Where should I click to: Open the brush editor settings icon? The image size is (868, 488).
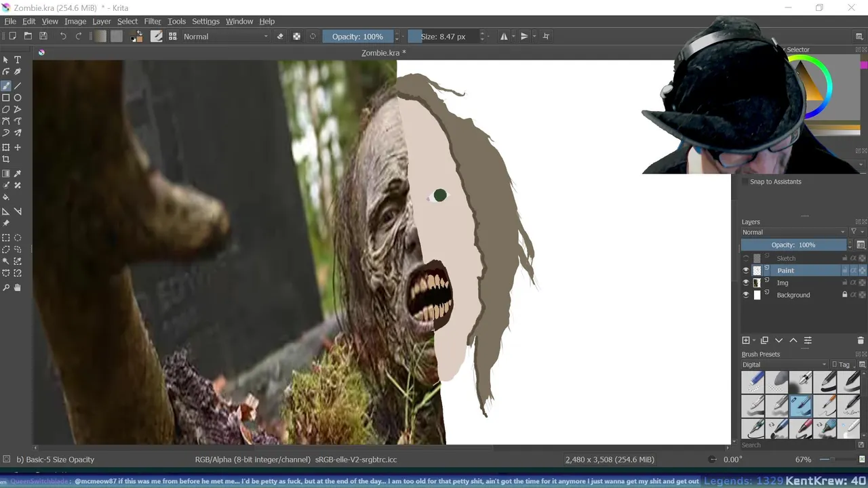click(157, 36)
